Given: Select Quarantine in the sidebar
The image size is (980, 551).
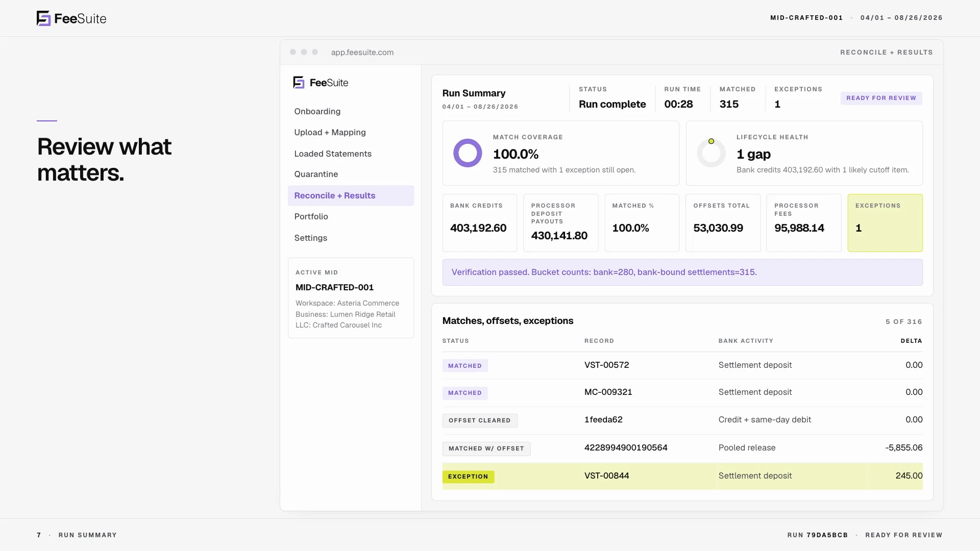Looking at the screenshot, I should [316, 174].
